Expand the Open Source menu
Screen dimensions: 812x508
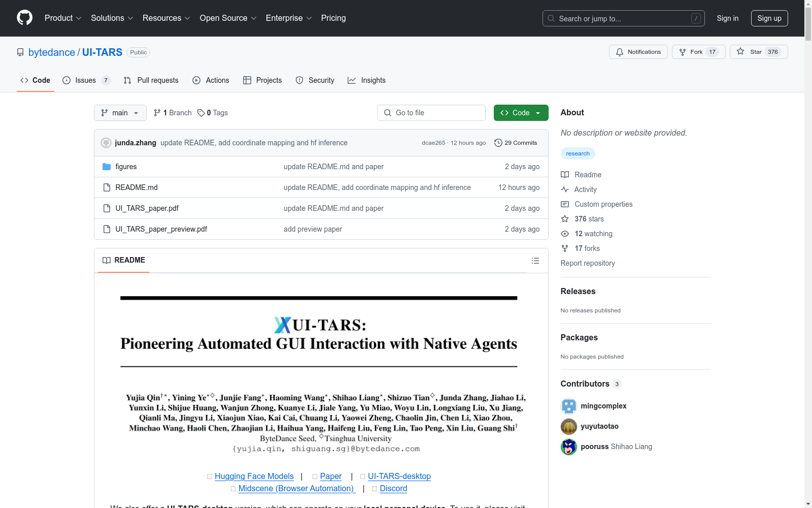click(x=228, y=18)
